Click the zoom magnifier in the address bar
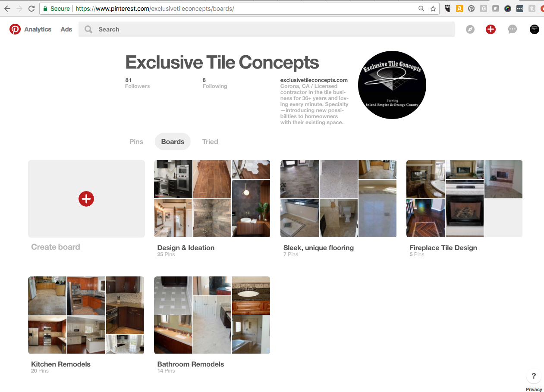Screen dimensions: 544x392 (x=421, y=9)
